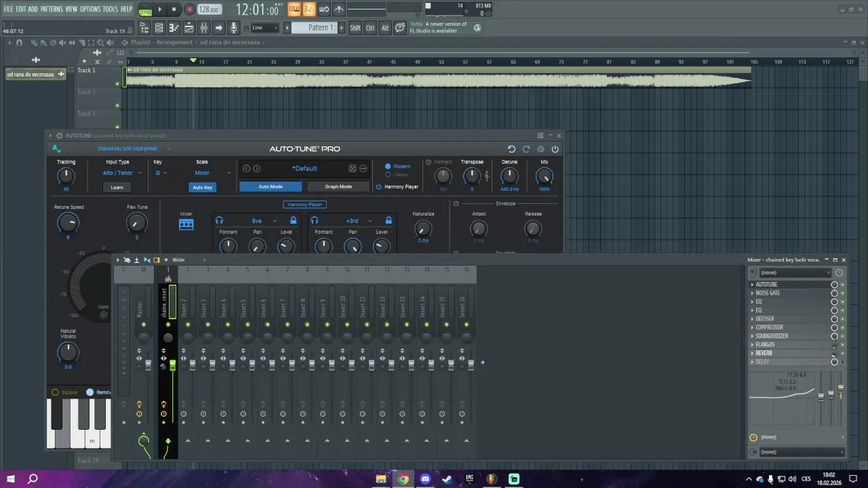Toggle Harmony Player power button
The image size is (868, 488).
[x=379, y=186]
